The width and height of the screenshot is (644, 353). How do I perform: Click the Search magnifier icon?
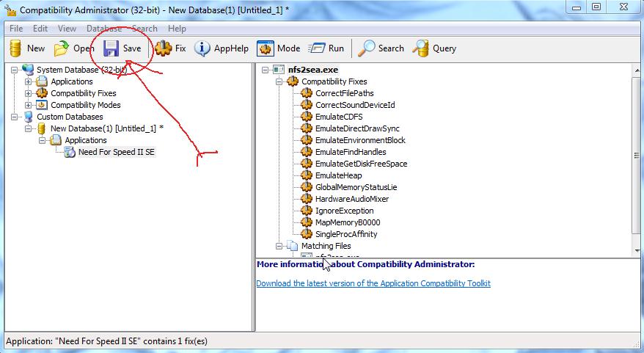[366, 48]
